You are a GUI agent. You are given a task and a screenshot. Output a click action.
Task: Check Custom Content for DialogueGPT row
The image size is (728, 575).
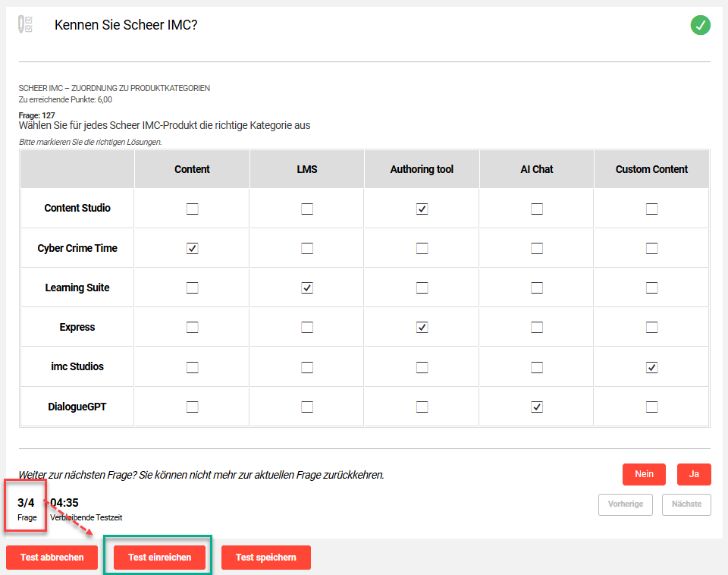[x=652, y=407]
